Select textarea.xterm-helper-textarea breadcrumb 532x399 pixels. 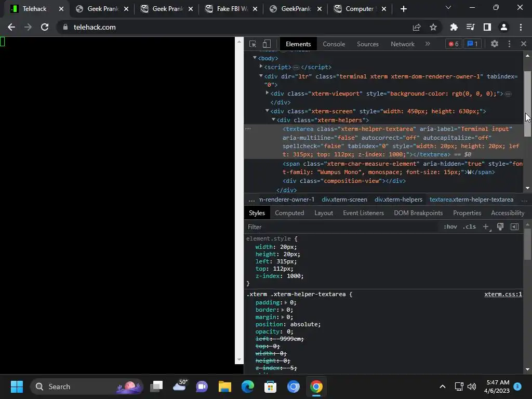coord(471,199)
